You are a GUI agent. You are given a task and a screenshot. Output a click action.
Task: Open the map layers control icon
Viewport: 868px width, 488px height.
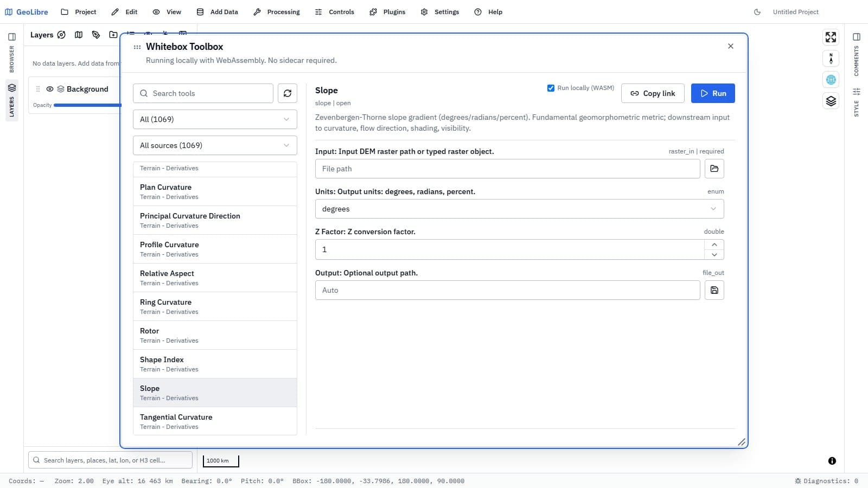(831, 101)
